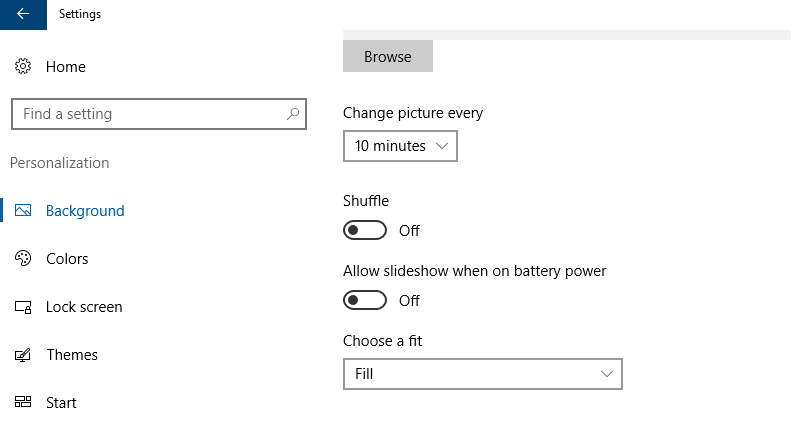
Task: Click the Themes brush icon
Action: tap(23, 355)
